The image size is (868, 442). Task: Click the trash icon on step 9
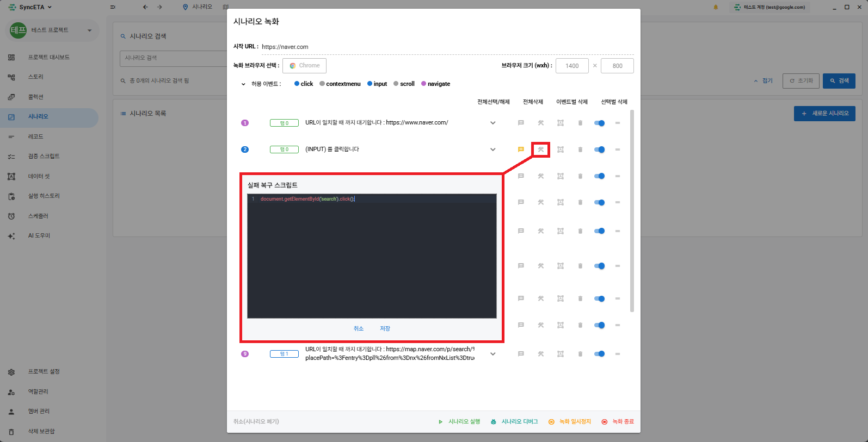click(x=580, y=354)
